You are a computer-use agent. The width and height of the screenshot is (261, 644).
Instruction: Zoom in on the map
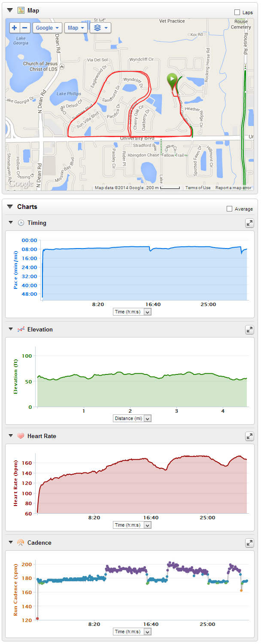point(13,27)
